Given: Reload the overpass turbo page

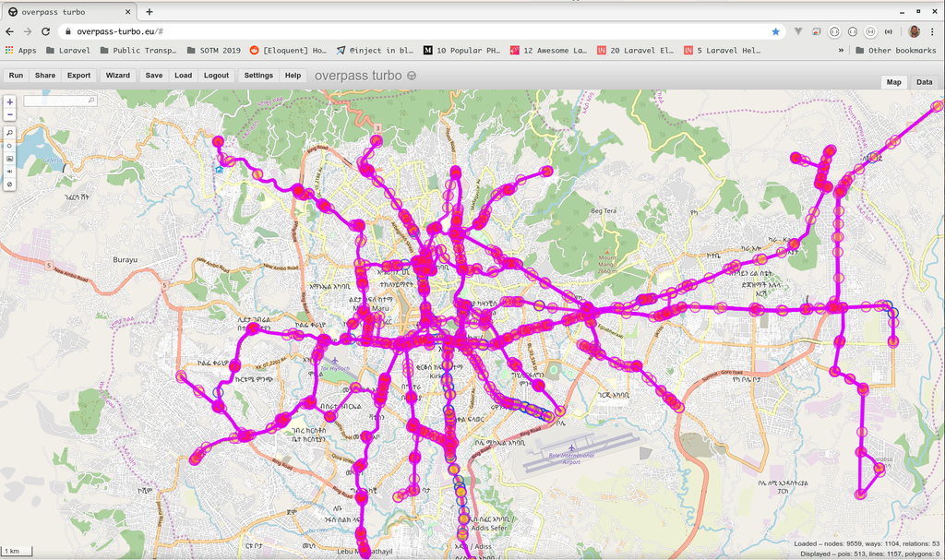Looking at the screenshot, I should [x=46, y=31].
